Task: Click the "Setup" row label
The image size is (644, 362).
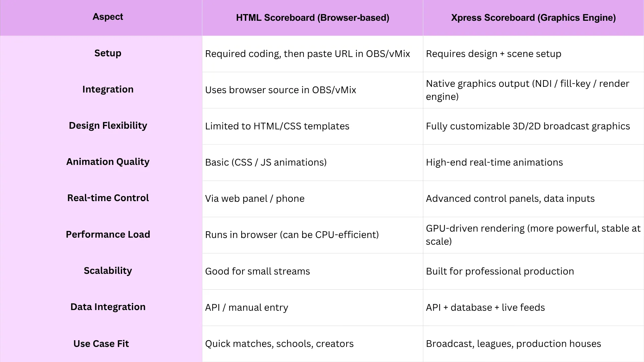Action: point(108,53)
